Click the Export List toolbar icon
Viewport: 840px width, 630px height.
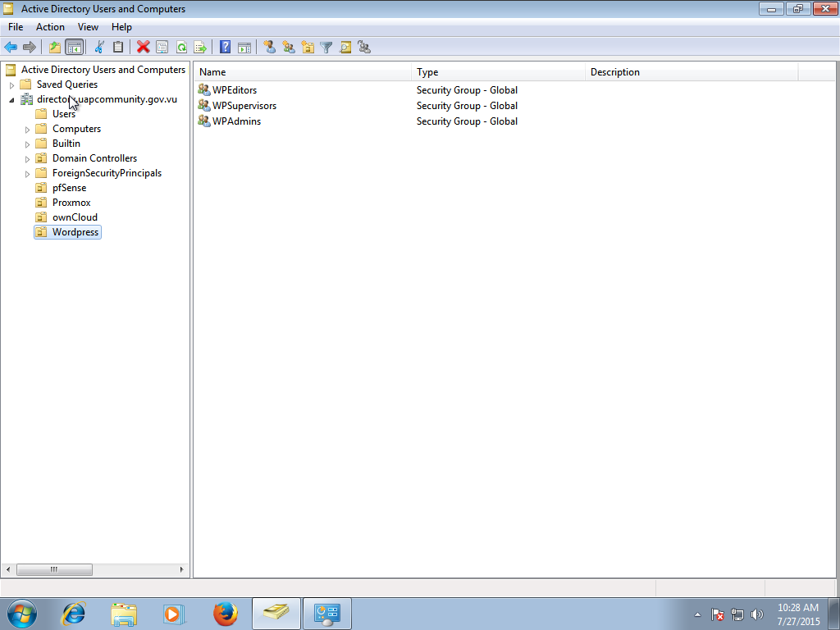coord(199,48)
